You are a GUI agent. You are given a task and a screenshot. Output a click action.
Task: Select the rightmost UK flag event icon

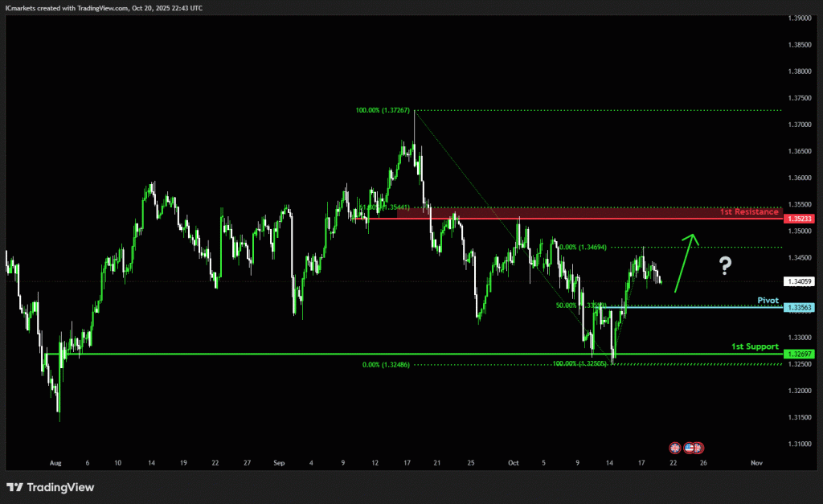pos(699,447)
